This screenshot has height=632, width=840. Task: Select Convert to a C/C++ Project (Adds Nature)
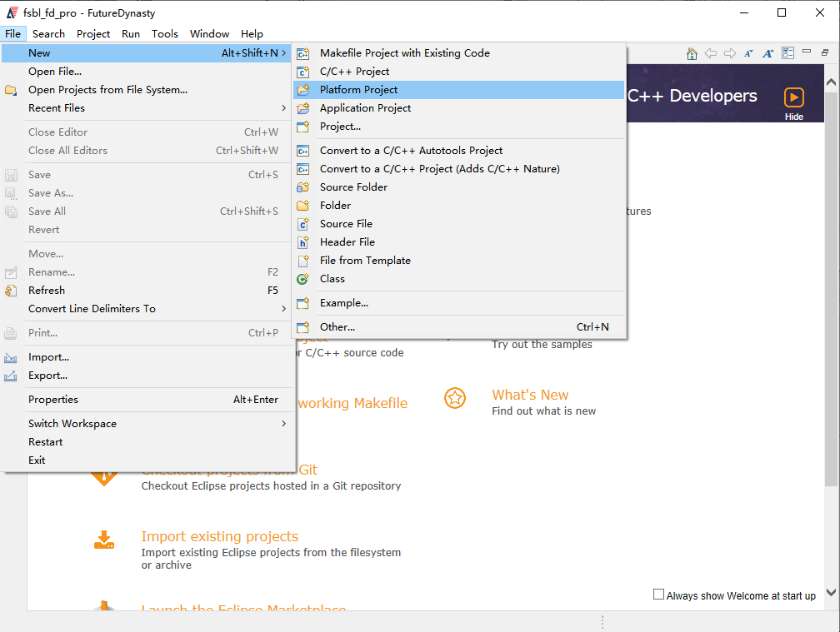click(460, 169)
